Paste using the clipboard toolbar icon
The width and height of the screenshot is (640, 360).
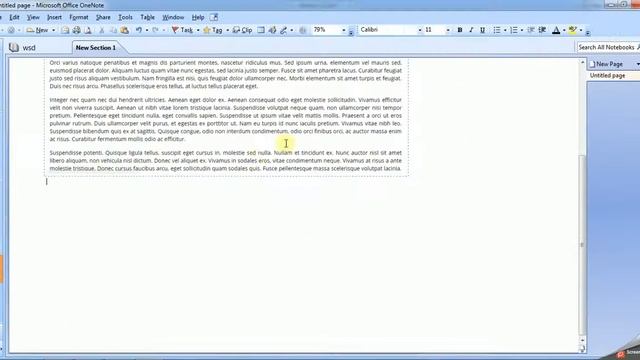pyautogui.click(x=124, y=30)
